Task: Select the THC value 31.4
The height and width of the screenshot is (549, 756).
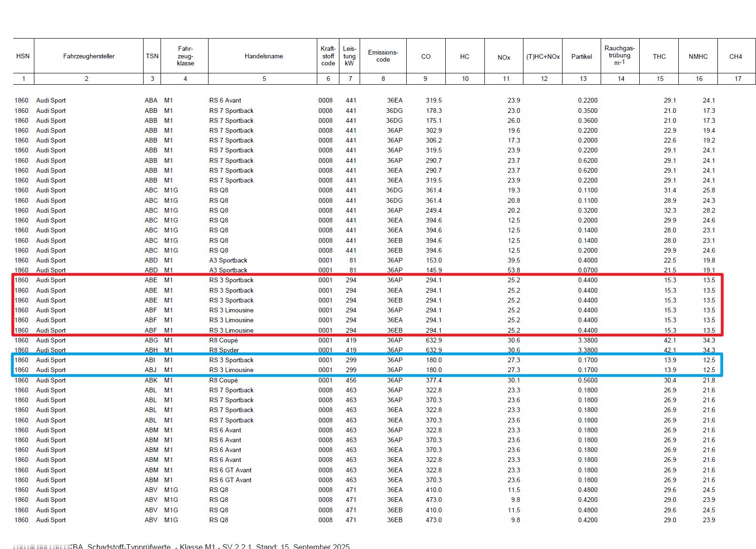Action: [x=670, y=190]
